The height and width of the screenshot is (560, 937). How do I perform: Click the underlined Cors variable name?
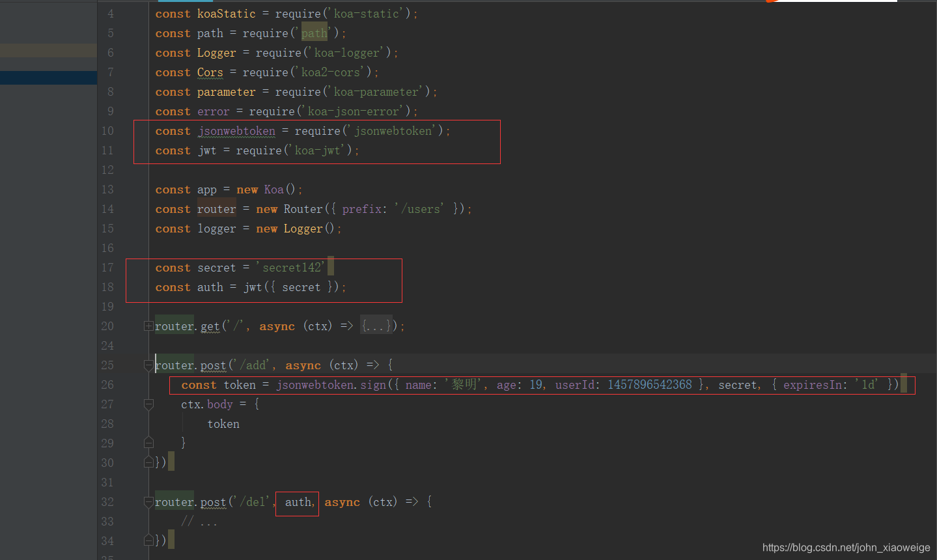pyautogui.click(x=210, y=72)
